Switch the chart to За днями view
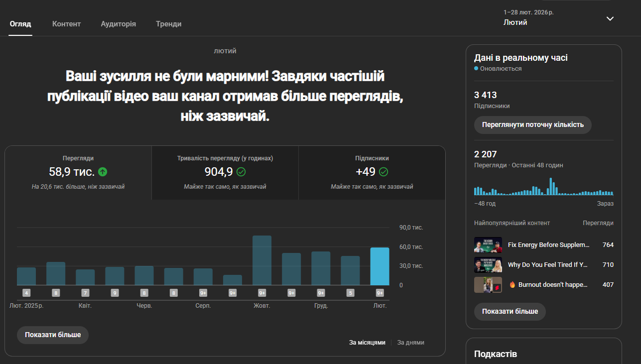This screenshot has width=641, height=364. click(411, 343)
